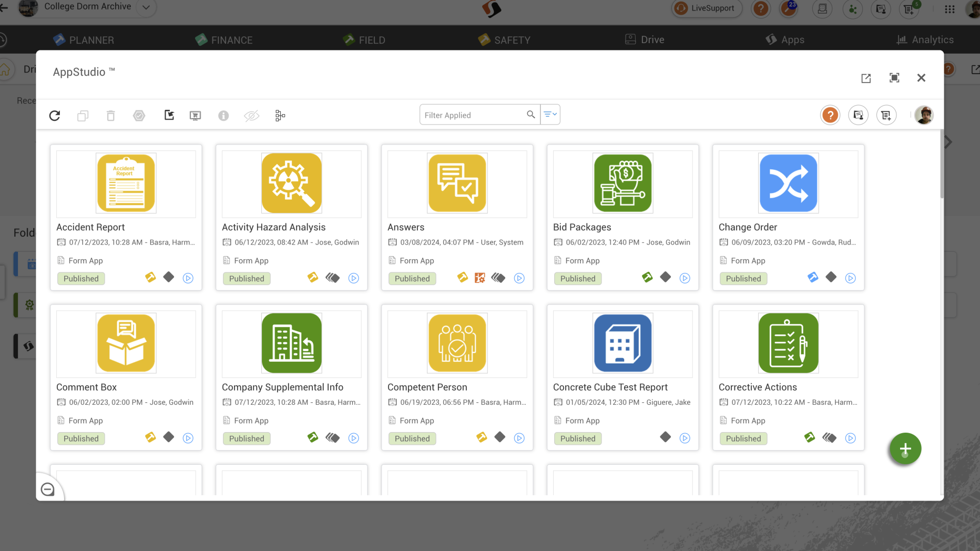Click the Published badge on Corrective Actions
Image resolution: width=980 pixels, height=551 pixels.
coord(743,438)
